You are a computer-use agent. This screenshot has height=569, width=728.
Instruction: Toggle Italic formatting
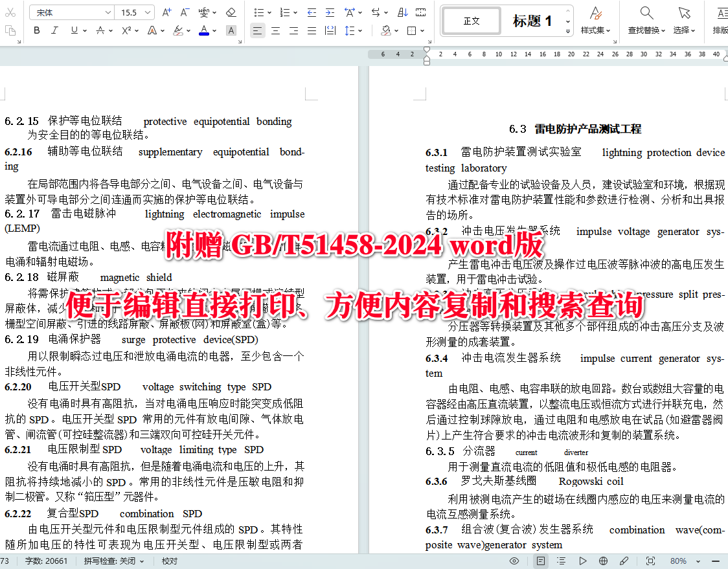click(x=55, y=30)
